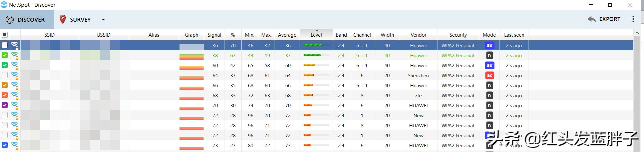Click the Export arrow icon
Screen dimensions: 644x152
point(592,19)
